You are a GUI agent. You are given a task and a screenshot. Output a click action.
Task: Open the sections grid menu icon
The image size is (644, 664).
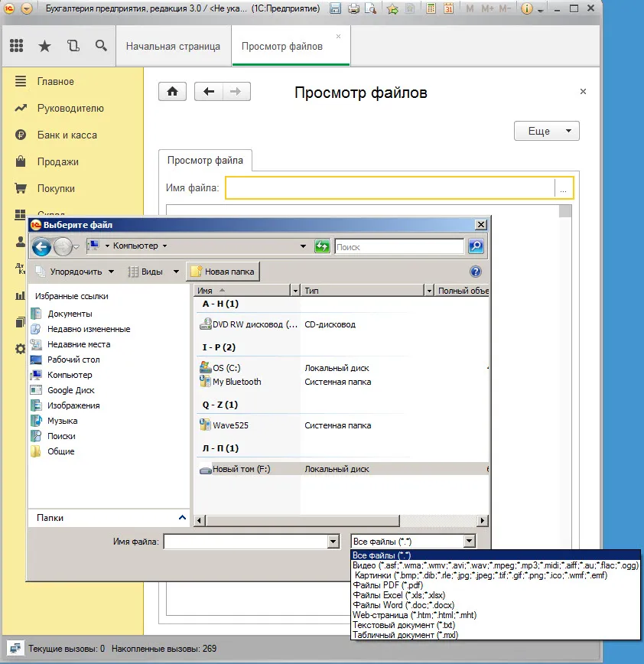pyautogui.click(x=17, y=45)
